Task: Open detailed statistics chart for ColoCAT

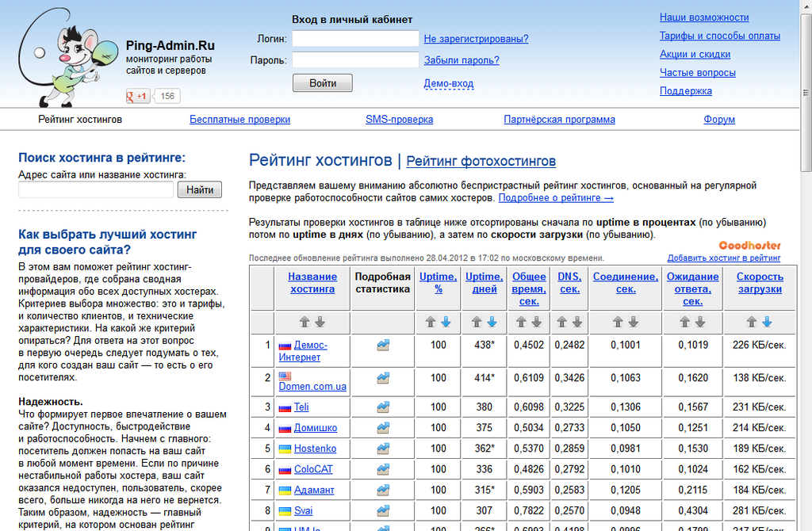Action: click(x=383, y=469)
